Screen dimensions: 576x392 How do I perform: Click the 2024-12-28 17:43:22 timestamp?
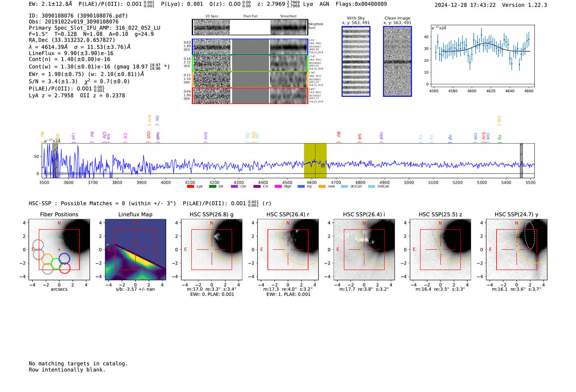[x=465, y=5]
